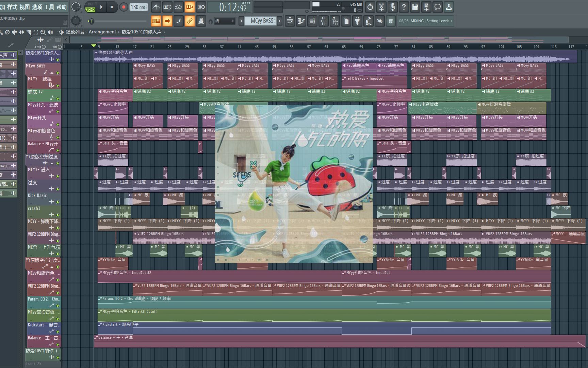588x368 pixels.
Task: Open the 样式 menu
Action: [x=12, y=7]
